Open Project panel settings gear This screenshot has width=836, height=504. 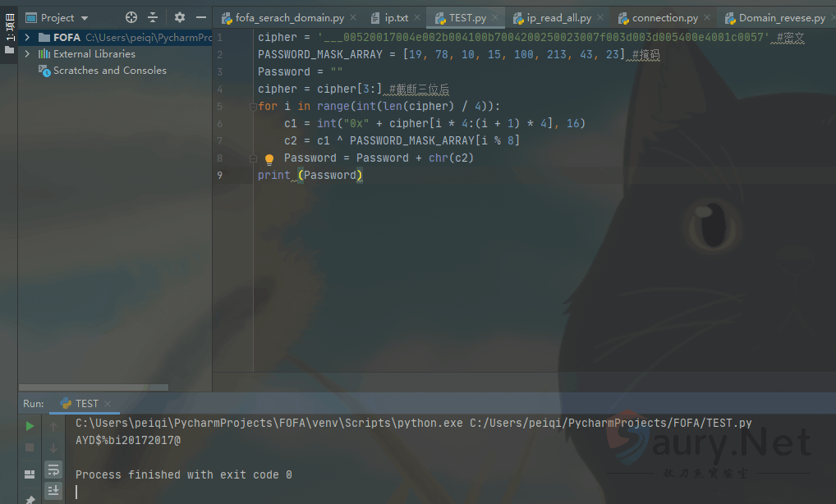(180, 17)
